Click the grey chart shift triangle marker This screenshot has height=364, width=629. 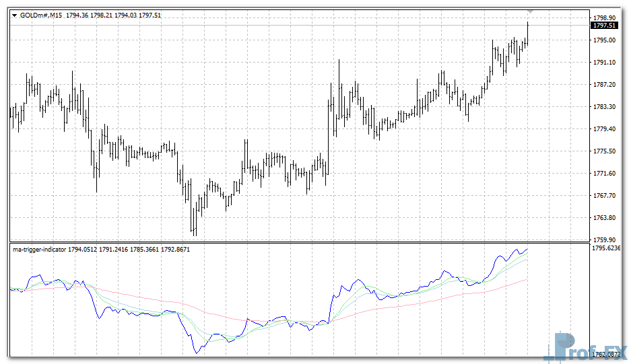(x=531, y=11)
